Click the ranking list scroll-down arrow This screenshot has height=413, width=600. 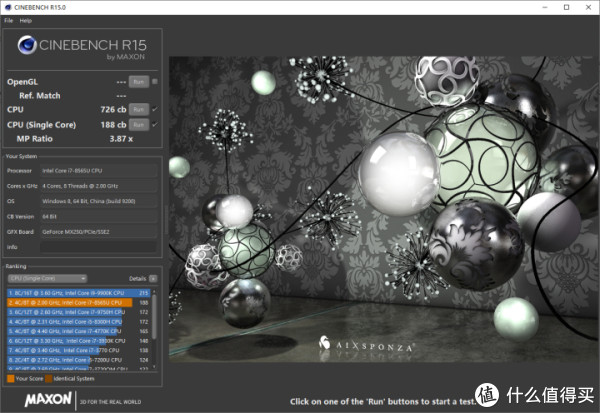coord(154,367)
